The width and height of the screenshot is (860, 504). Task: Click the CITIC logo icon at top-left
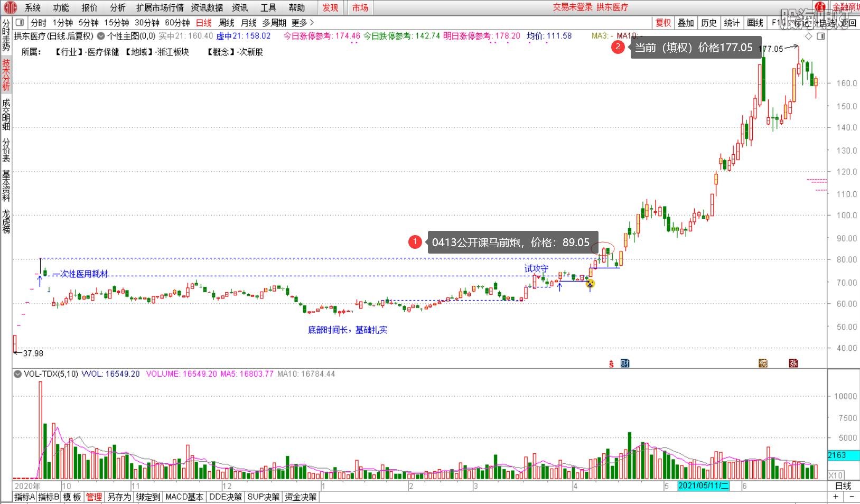tap(10, 7)
